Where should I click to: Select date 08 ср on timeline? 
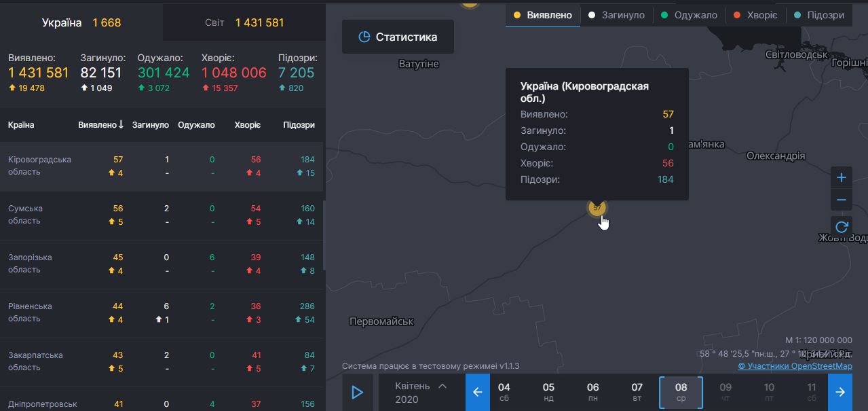(681, 393)
